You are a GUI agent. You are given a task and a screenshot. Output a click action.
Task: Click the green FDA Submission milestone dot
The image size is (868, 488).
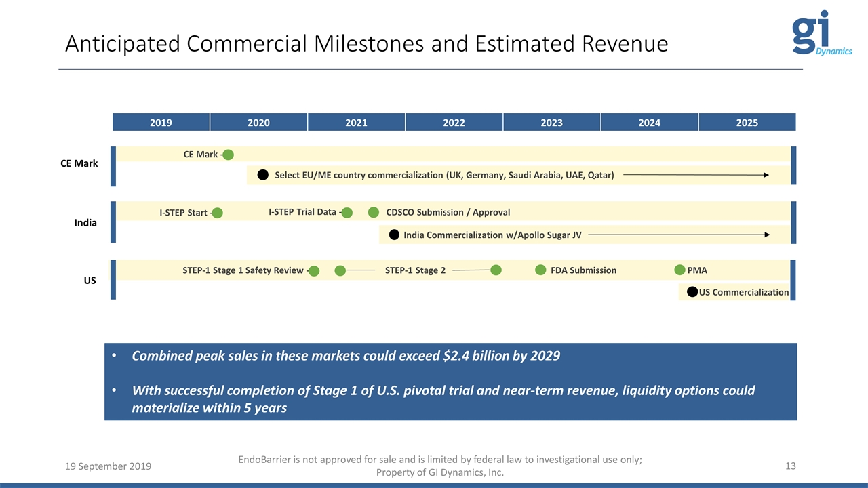(x=540, y=270)
